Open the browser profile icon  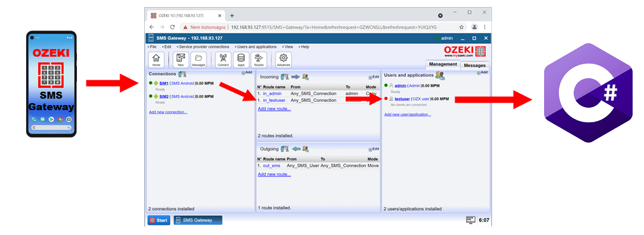474,27
